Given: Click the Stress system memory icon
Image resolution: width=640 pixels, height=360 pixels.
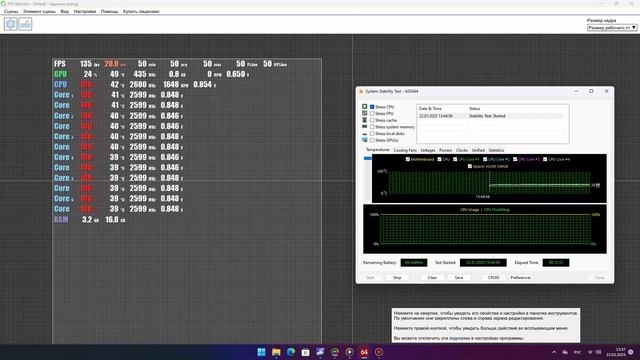Looking at the screenshot, I should (x=364, y=127).
